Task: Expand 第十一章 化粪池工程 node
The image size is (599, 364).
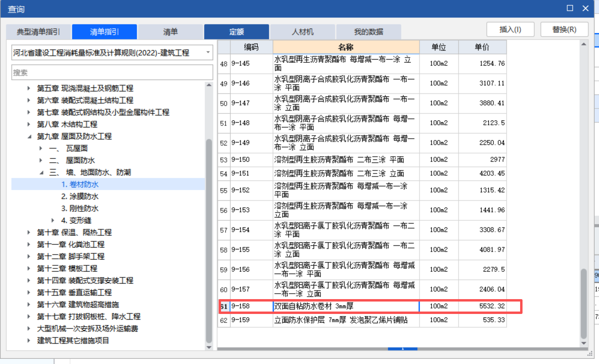Action: tap(28, 244)
